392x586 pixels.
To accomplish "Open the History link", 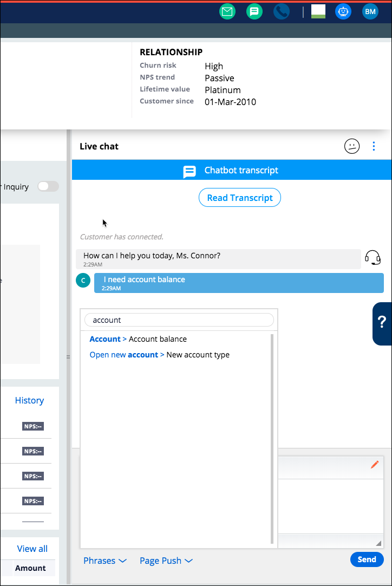I will pos(29,400).
